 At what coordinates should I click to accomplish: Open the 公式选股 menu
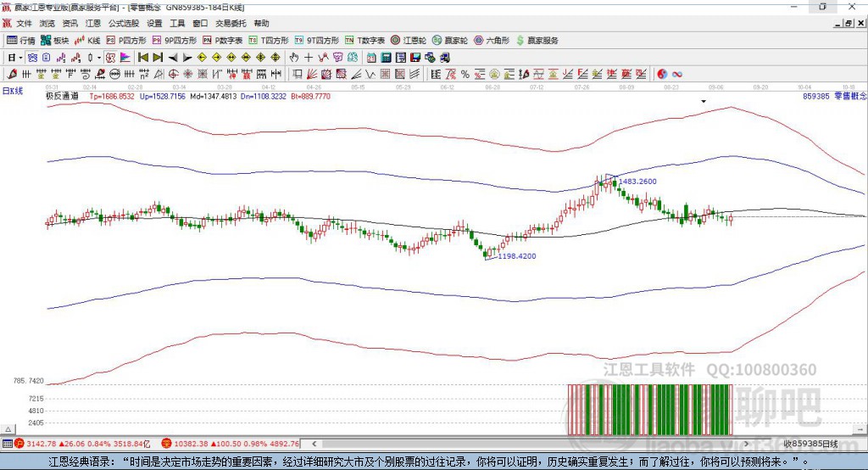tap(124, 23)
